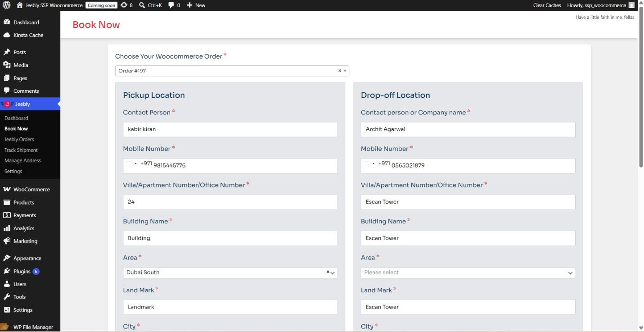Open Book Now in Jeebly submenu

tap(16, 128)
